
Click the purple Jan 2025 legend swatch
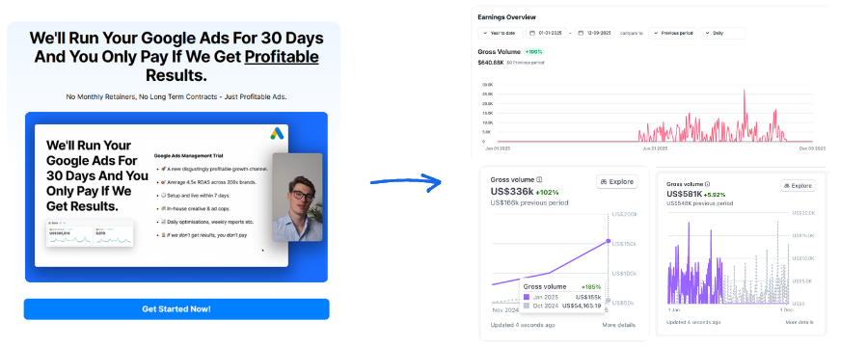coord(527,297)
